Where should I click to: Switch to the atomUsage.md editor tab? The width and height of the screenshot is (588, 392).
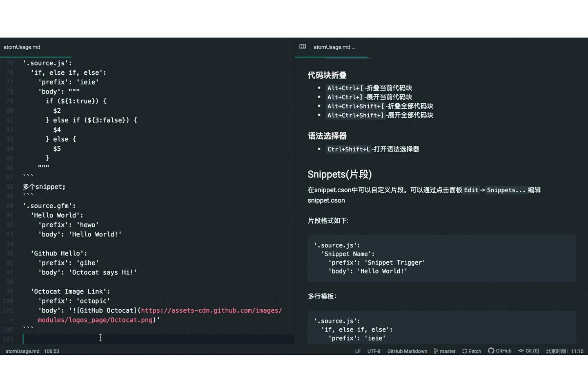(22, 47)
